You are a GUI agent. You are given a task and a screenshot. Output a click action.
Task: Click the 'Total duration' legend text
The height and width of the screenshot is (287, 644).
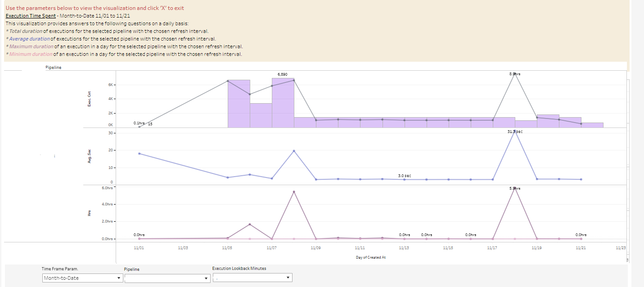pyautogui.click(x=26, y=31)
